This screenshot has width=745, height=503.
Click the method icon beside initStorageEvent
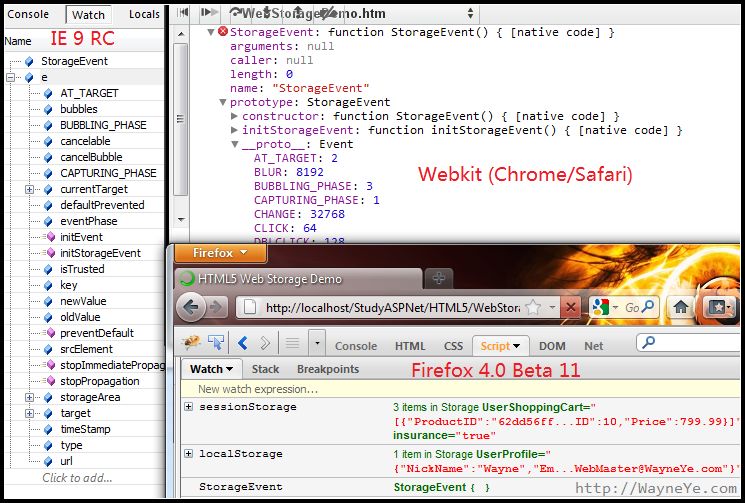pos(49,253)
